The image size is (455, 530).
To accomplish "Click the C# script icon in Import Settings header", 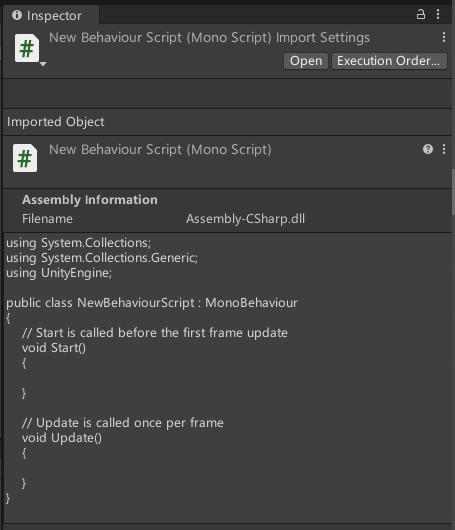I will (26, 48).
